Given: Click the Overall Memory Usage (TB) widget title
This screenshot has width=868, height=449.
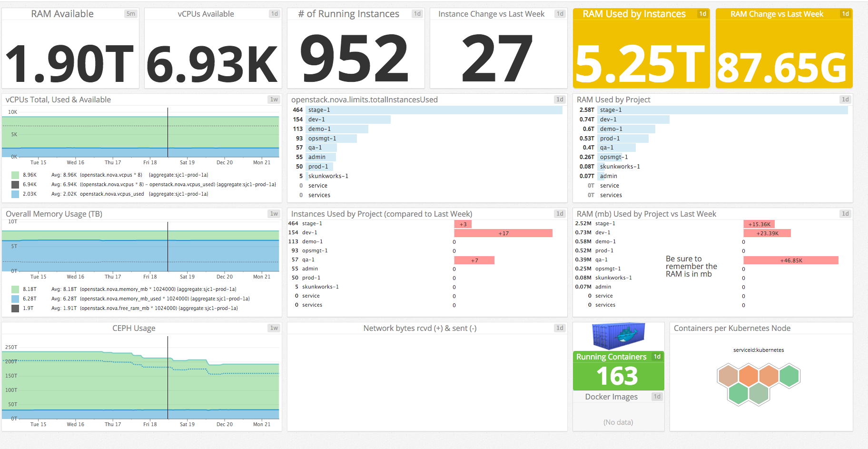Looking at the screenshot, I should (53, 214).
